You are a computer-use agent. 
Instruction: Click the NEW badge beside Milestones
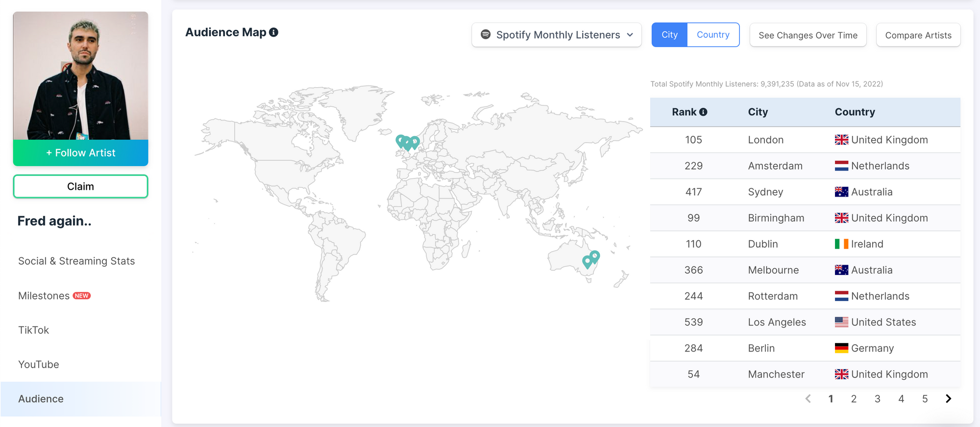pos(82,296)
